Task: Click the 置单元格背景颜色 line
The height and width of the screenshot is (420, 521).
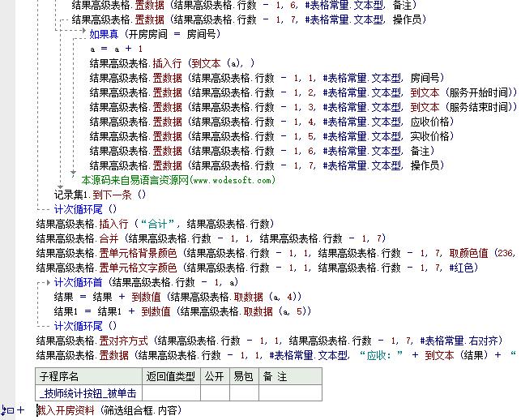Action: (275, 253)
